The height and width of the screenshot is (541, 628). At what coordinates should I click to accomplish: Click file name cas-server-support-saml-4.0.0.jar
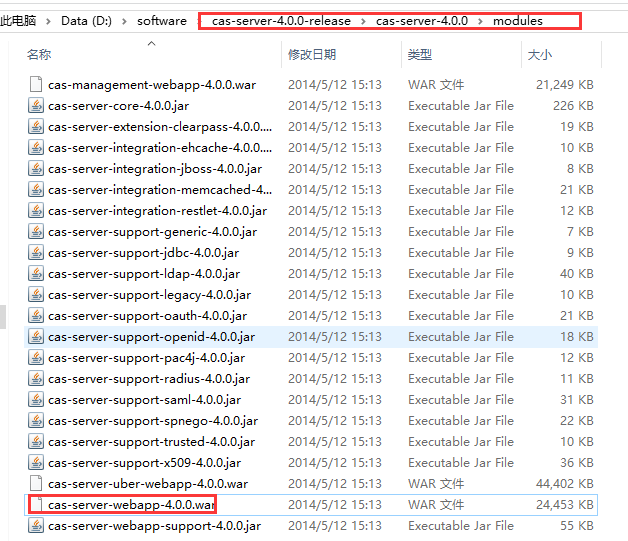[145, 400]
